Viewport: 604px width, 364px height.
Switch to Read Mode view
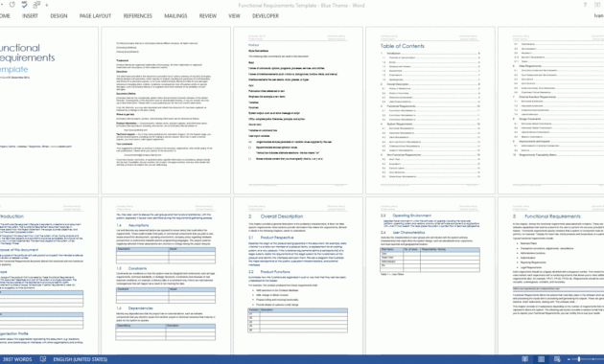(x=525, y=359)
